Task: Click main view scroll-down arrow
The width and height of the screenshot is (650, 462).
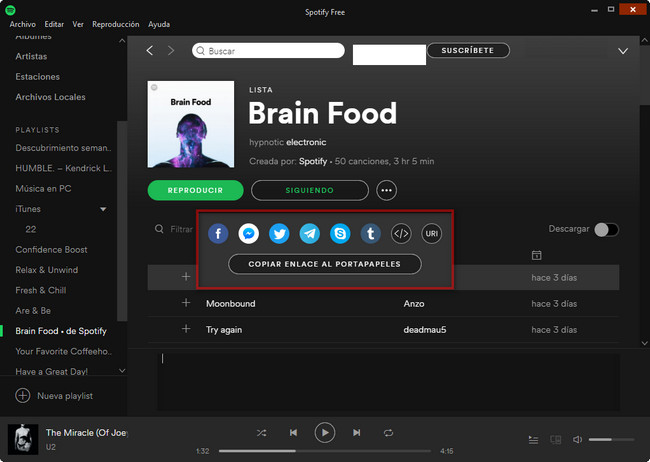Action: pyautogui.click(x=645, y=343)
